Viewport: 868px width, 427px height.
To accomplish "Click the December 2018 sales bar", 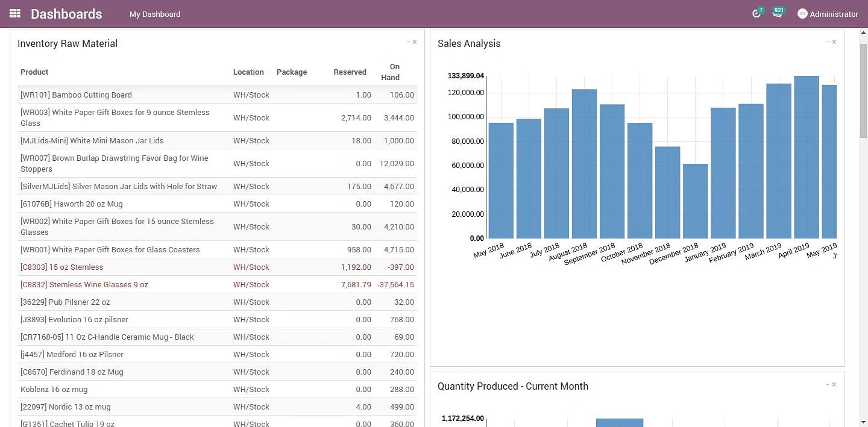I will click(695, 201).
